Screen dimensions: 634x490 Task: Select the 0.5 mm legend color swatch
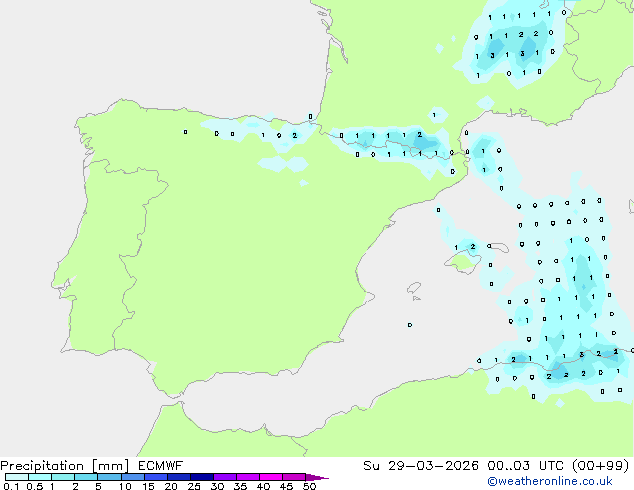[40, 477]
